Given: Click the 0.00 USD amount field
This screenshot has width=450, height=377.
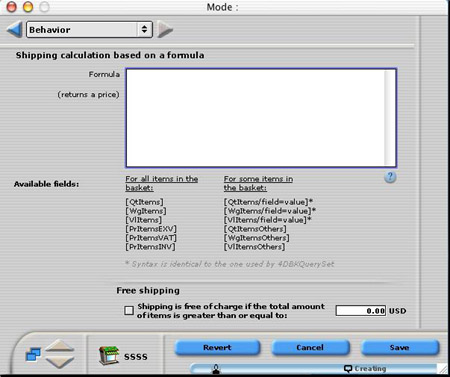Looking at the screenshot, I should click(361, 311).
